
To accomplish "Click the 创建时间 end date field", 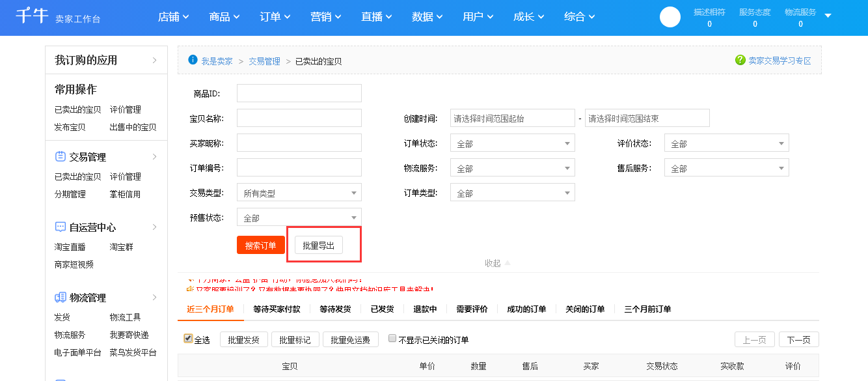I will [x=647, y=118].
